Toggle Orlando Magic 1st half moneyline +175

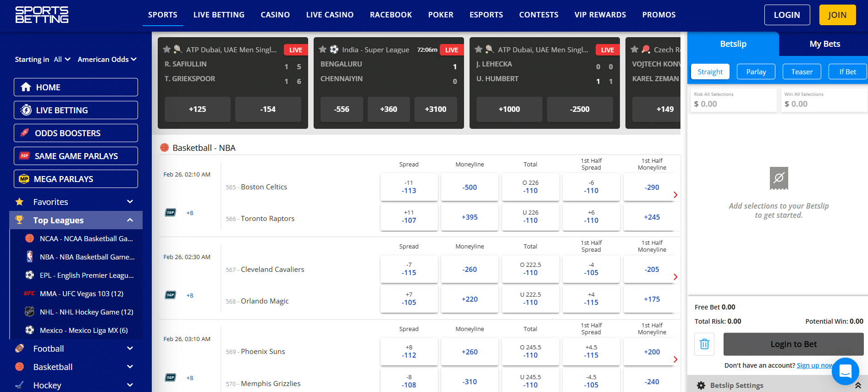pyautogui.click(x=652, y=299)
